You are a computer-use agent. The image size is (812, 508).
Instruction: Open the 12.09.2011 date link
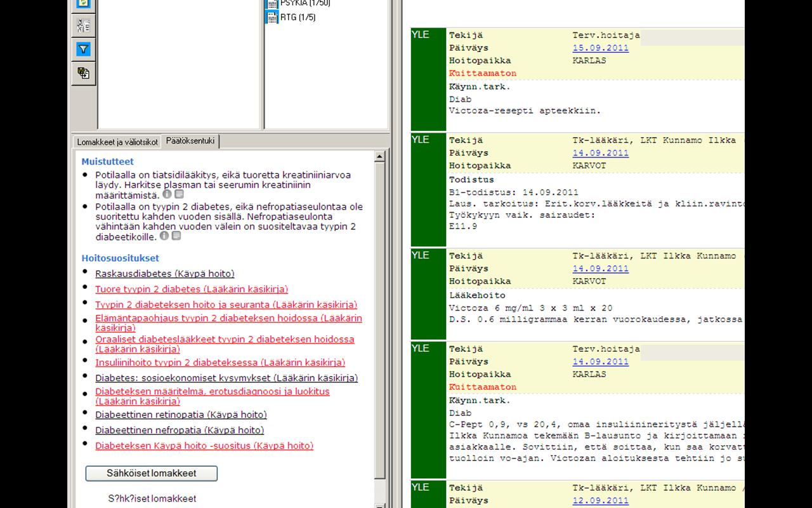pos(601,500)
